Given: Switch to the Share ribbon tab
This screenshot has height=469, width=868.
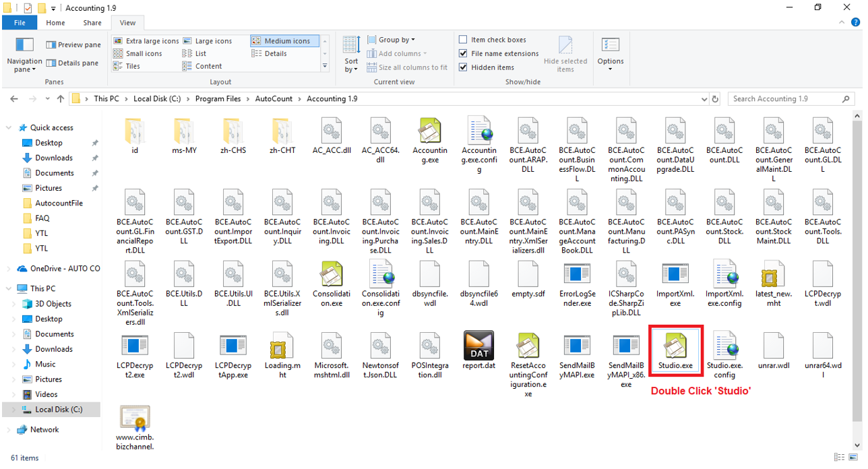Looking at the screenshot, I should [92, 22].
